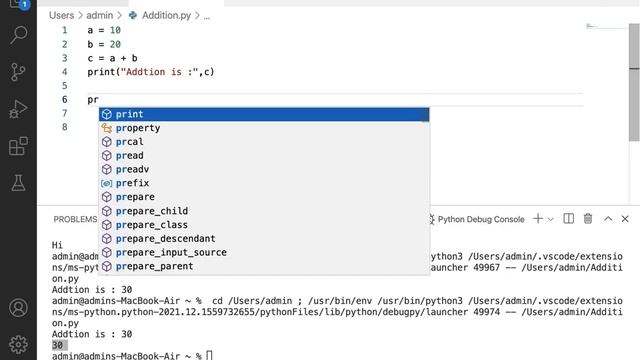Create a new terminal with plus icon
This screenshot has width=640, height=360.
tap(538, 219)
